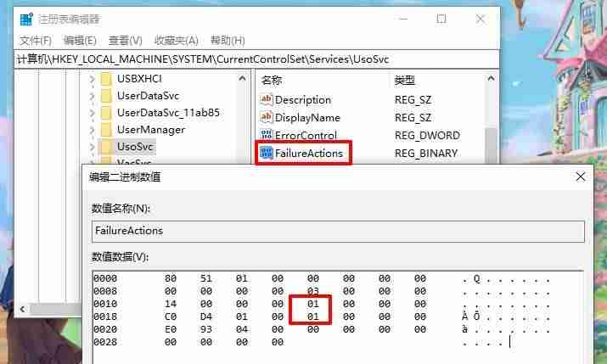Click the 数值名称 FailureActions field
This screenshot has height=364, width=607.
[x=338, y=232]
